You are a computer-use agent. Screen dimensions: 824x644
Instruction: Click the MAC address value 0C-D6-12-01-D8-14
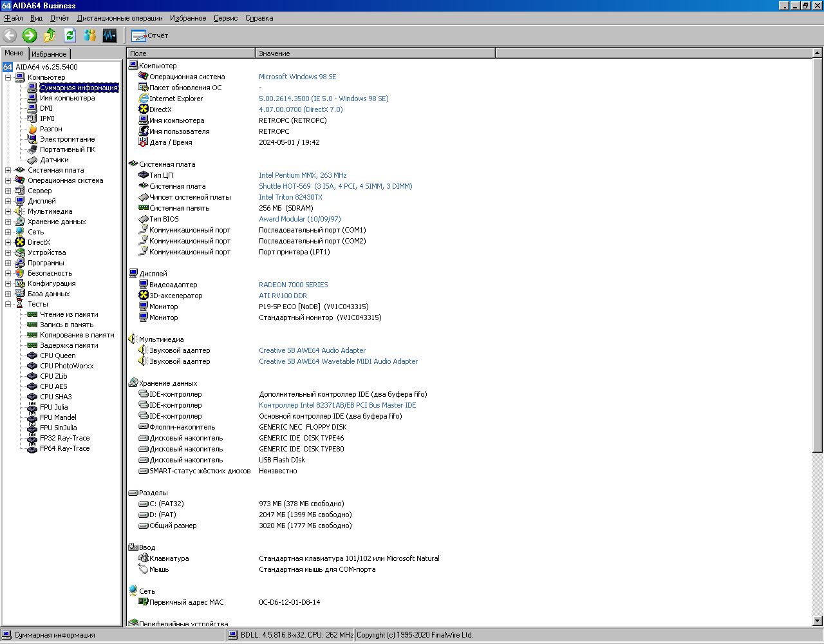pos(290,602)
